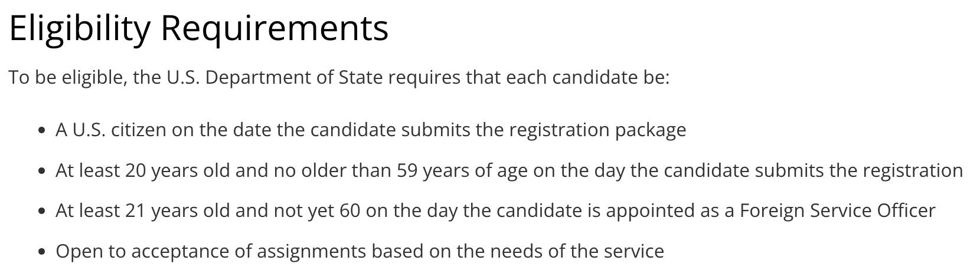Click the number "59" in the age requirement
The image size is (980, 270).
click(408, 170)
